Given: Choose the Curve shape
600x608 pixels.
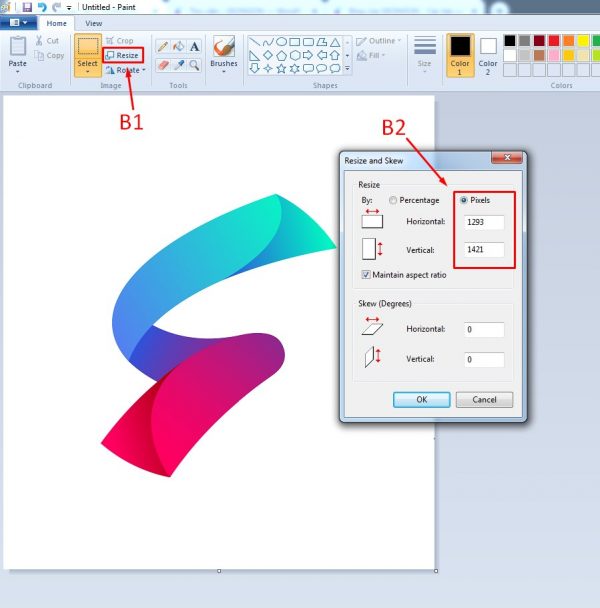Looking at the screenshot, I should point(268,41).
